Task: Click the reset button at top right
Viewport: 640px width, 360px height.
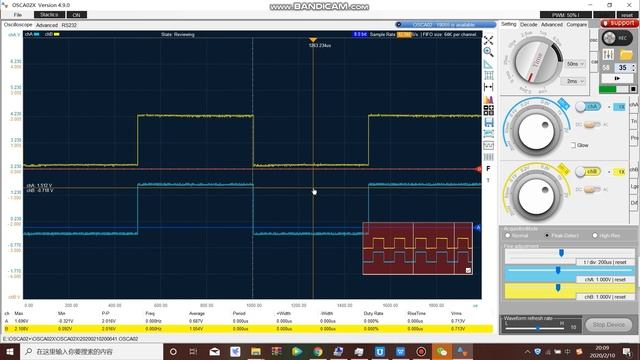Action: tap(627, 15)
